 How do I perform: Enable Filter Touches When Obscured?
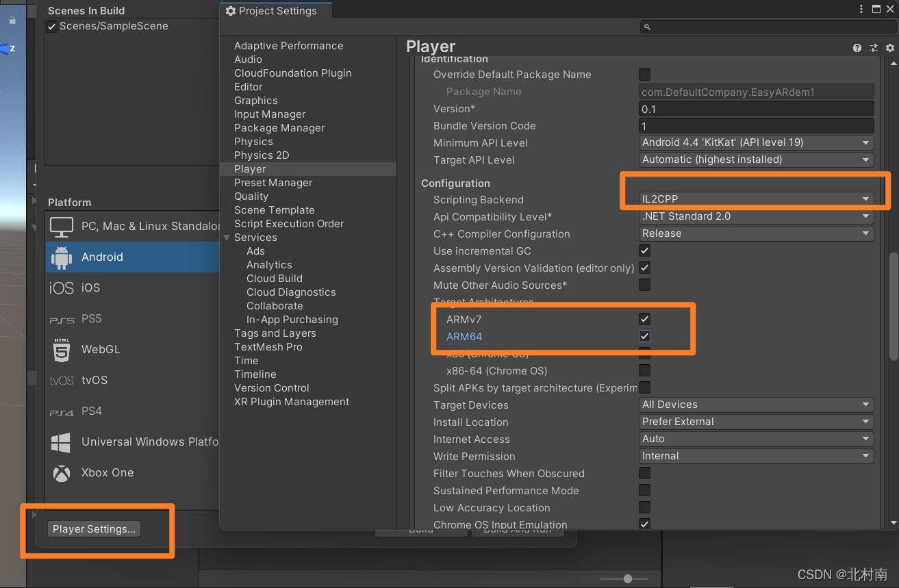tap(644, 474)
